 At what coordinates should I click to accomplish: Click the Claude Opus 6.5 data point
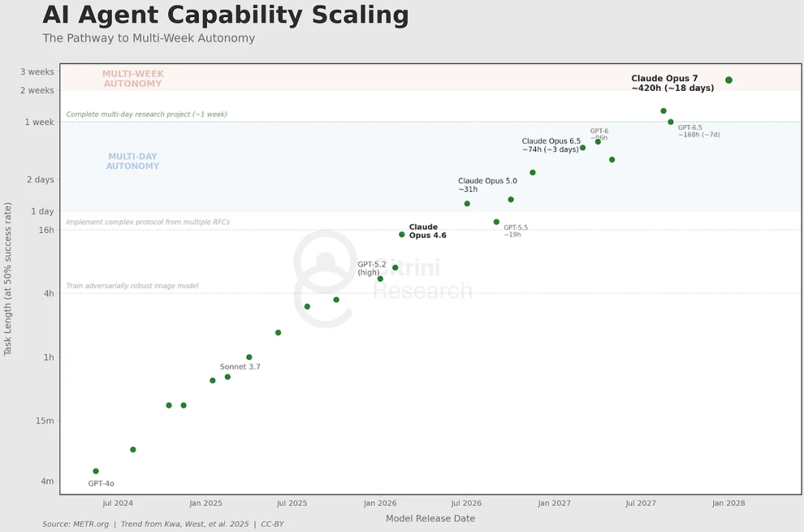tap(583, 147)
